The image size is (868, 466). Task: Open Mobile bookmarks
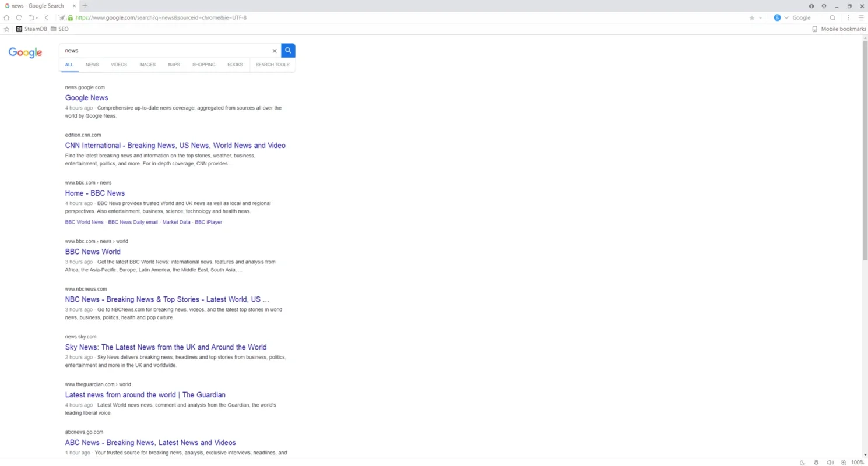pos(839,29)
